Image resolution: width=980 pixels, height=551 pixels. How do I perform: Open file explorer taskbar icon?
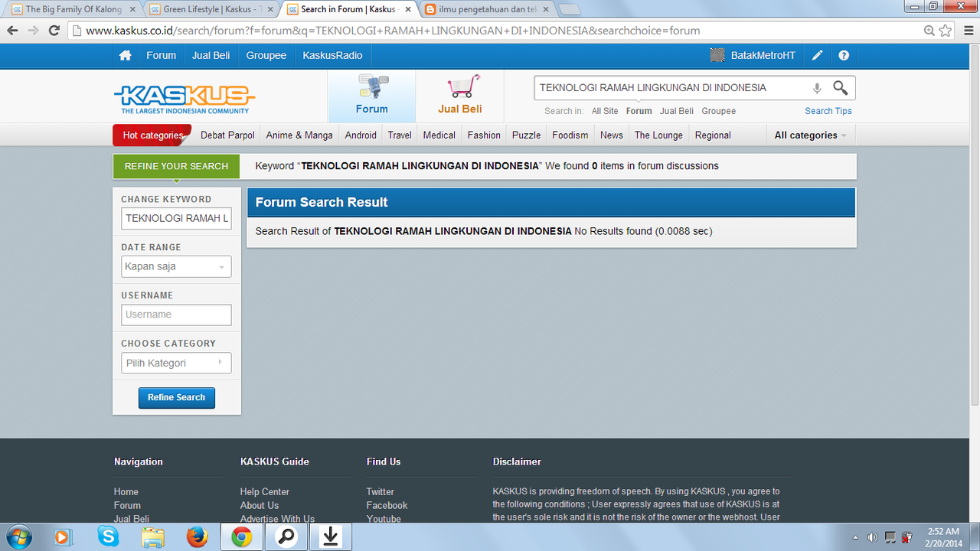point(152,537)
